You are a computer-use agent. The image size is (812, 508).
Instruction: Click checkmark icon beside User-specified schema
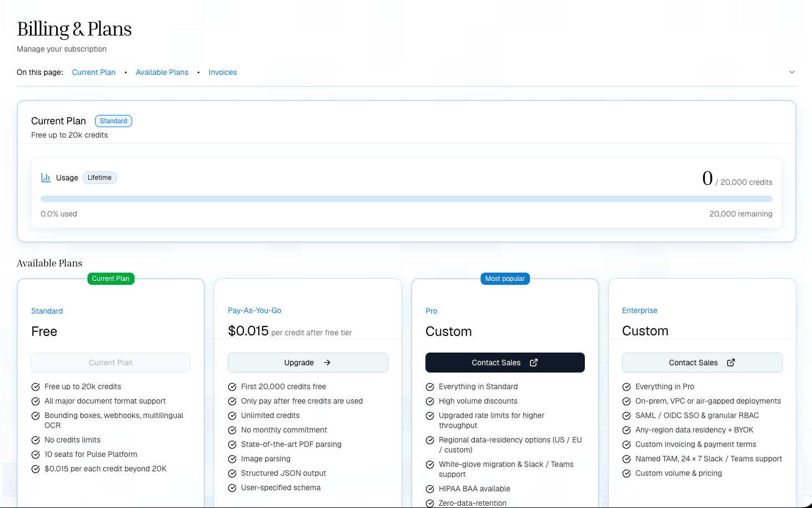click(x=232, y=488)
